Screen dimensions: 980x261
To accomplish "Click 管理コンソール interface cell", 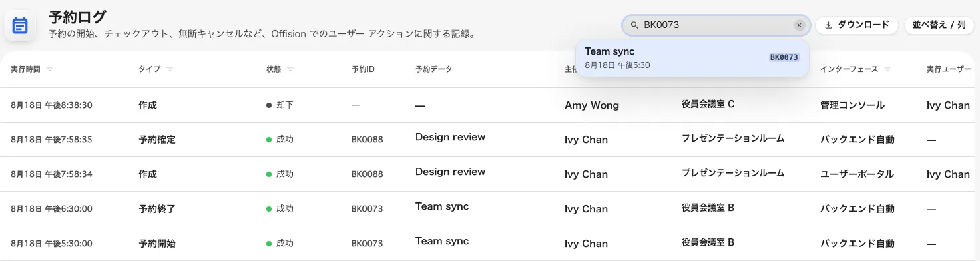I will tap(853, 105).
